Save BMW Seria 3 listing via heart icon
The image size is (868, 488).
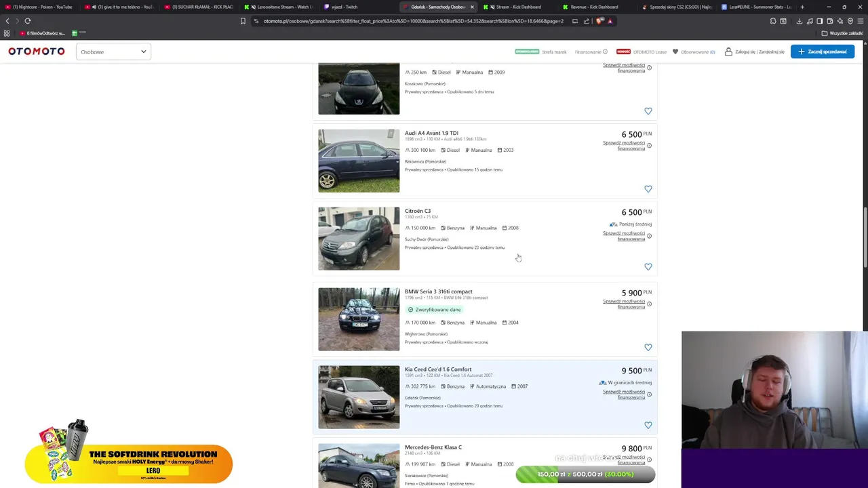pyautogui.click(x=648, y=348)
